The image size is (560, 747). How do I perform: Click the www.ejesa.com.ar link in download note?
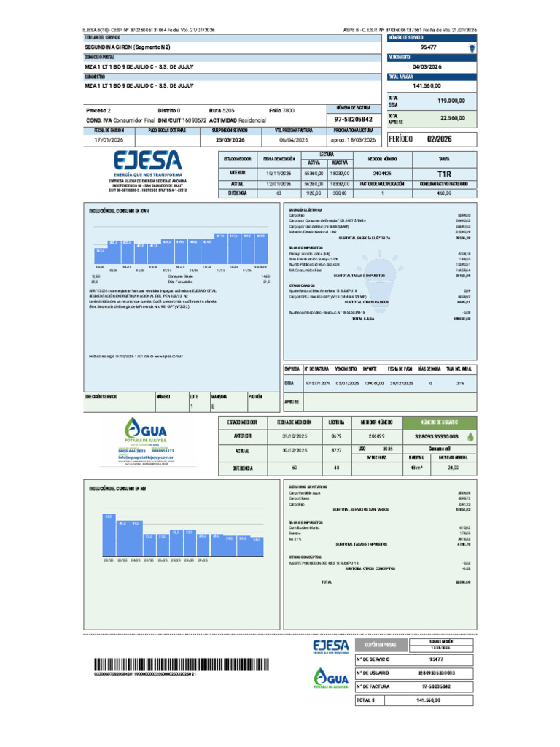coord(168,356)
